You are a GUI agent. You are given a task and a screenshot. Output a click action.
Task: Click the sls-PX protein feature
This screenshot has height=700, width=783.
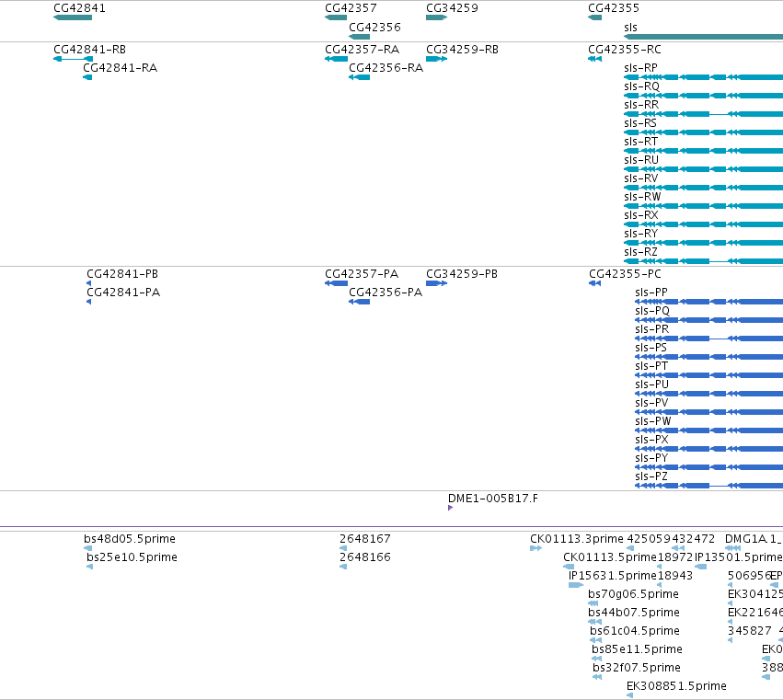(x=709, y=449)
